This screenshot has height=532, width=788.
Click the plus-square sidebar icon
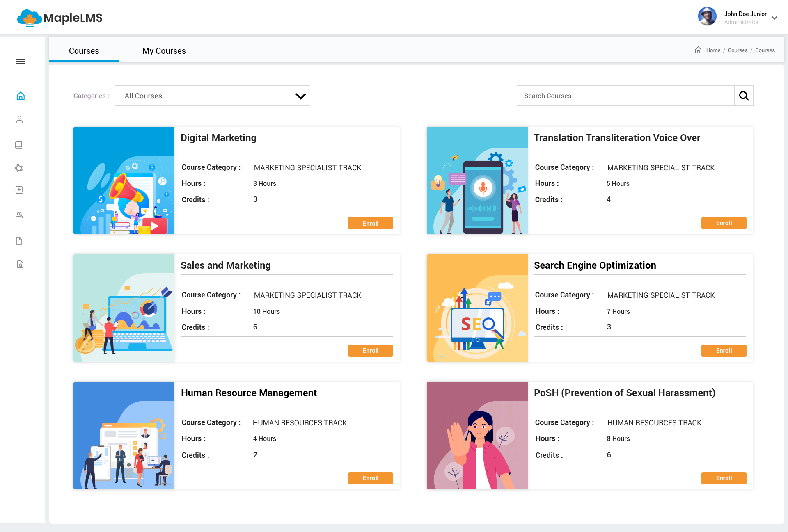coord(19,190)
